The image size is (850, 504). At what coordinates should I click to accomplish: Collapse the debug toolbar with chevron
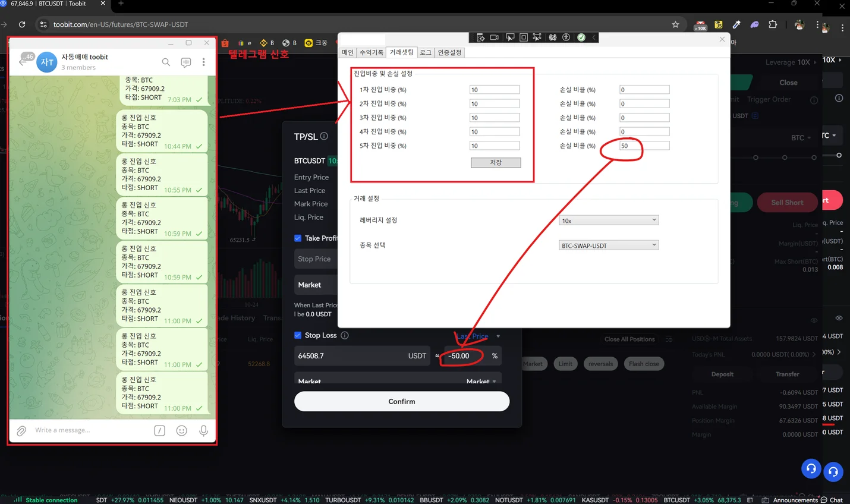tap(593, 37)
